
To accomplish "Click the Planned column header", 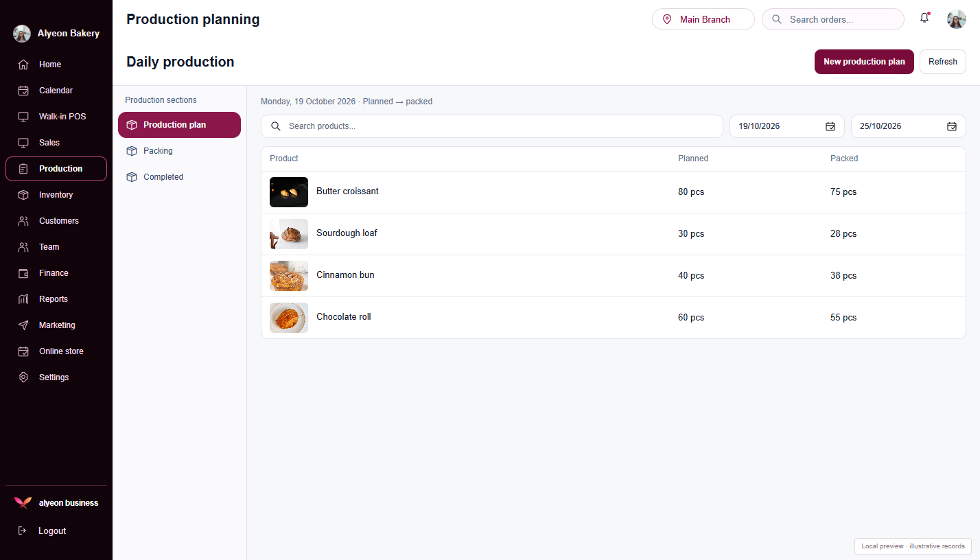I will [693, 159].
